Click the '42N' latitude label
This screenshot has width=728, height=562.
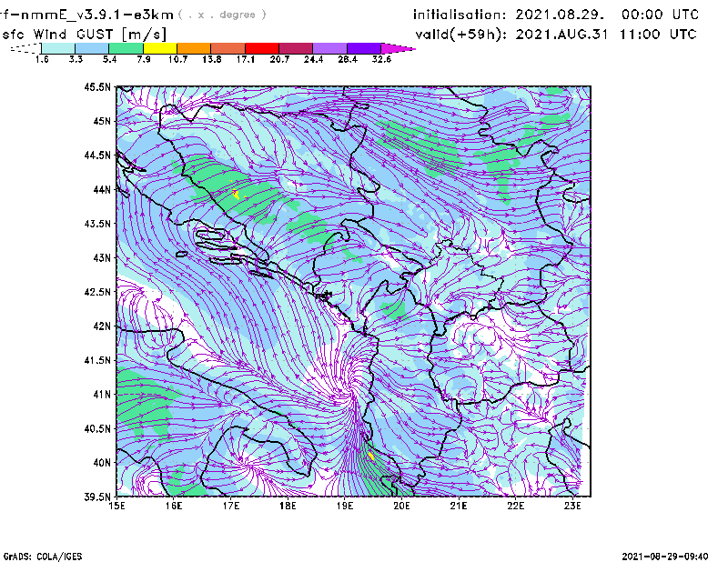(x=102, y=326)
